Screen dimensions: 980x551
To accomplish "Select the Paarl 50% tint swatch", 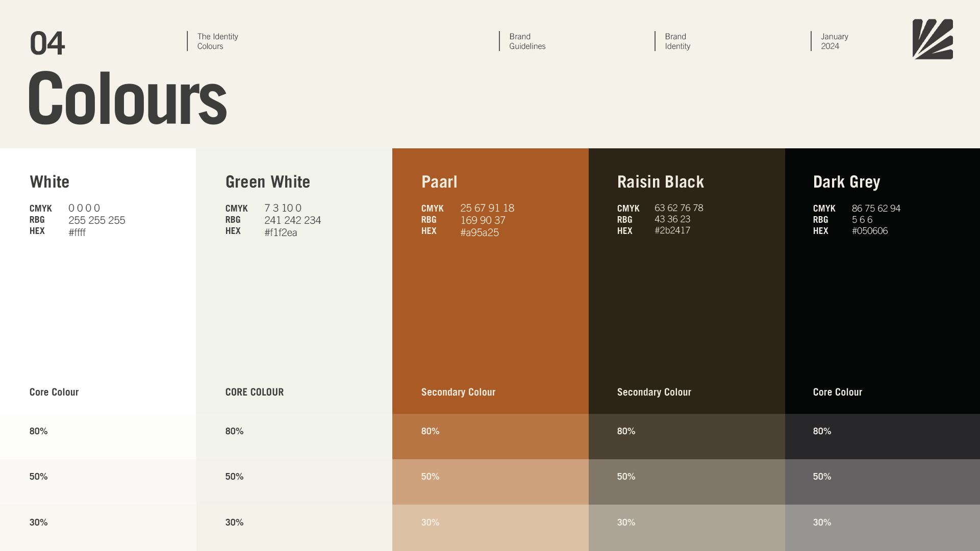I will [x=490, y=482].
